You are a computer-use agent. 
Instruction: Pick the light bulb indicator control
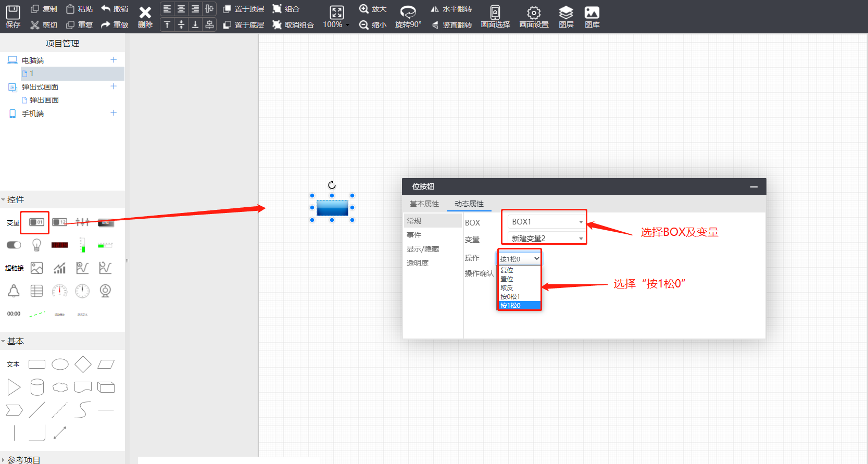pos(36,245)
